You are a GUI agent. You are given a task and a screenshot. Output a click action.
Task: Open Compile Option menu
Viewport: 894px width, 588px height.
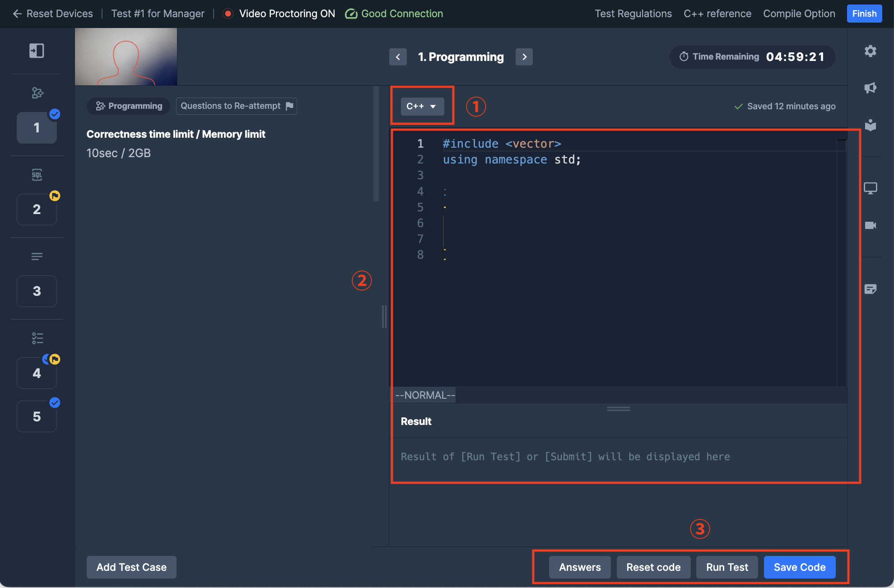coord(799,14)
